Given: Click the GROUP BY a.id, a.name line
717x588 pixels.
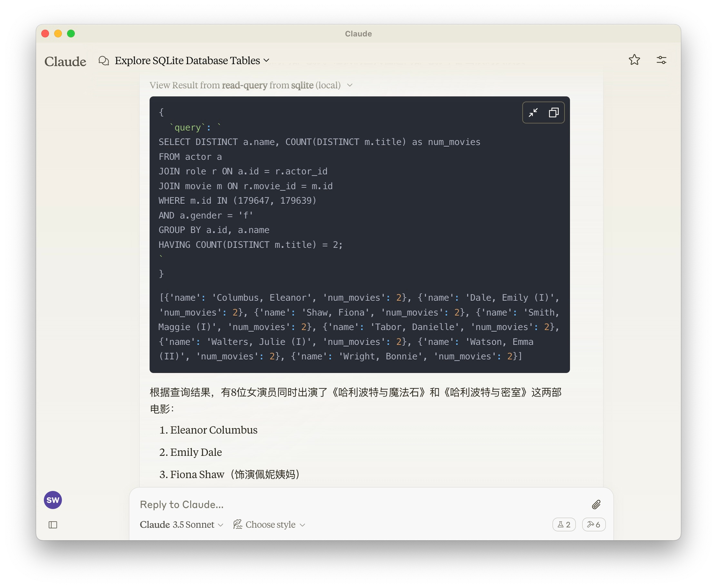Looking at the screenshot, I should pyautogui.click(x=214, y=230).
